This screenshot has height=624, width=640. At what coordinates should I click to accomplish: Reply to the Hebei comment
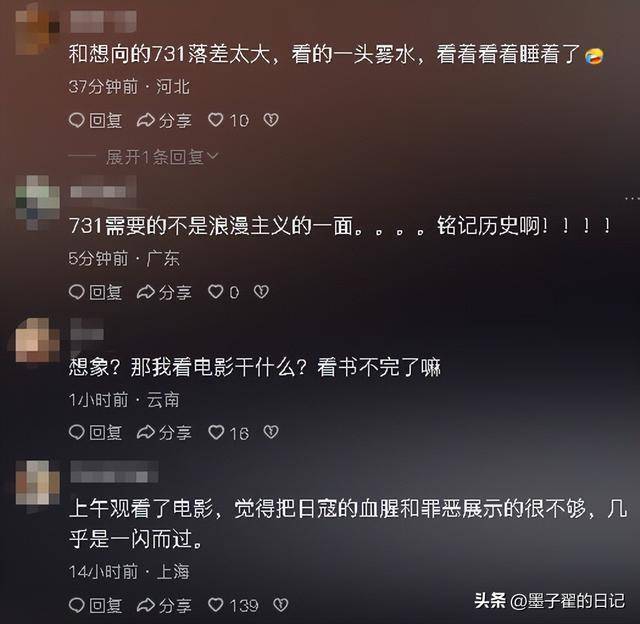click(96, 120)
